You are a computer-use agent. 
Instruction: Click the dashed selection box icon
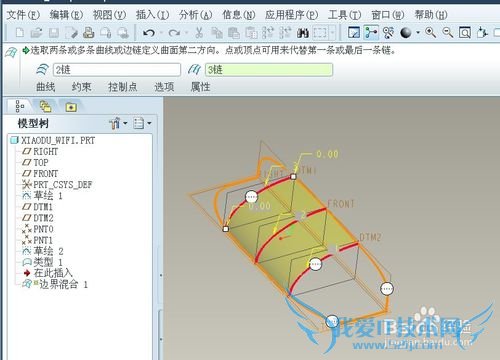pyautogui.click(x=320, y=33)
